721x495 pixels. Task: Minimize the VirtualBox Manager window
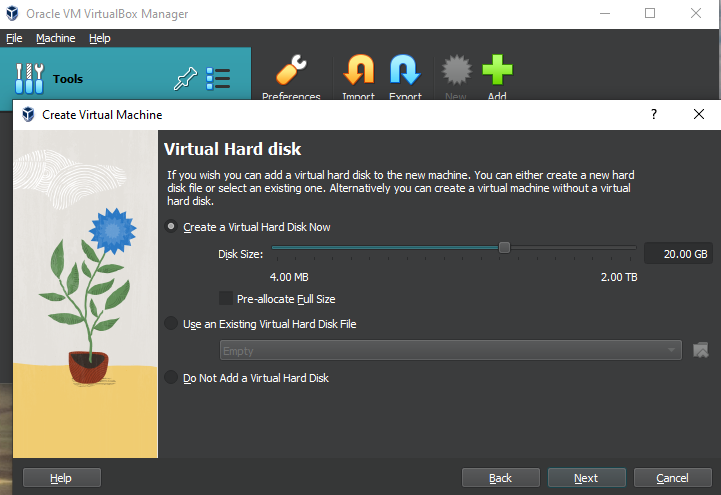coord(605,13)
